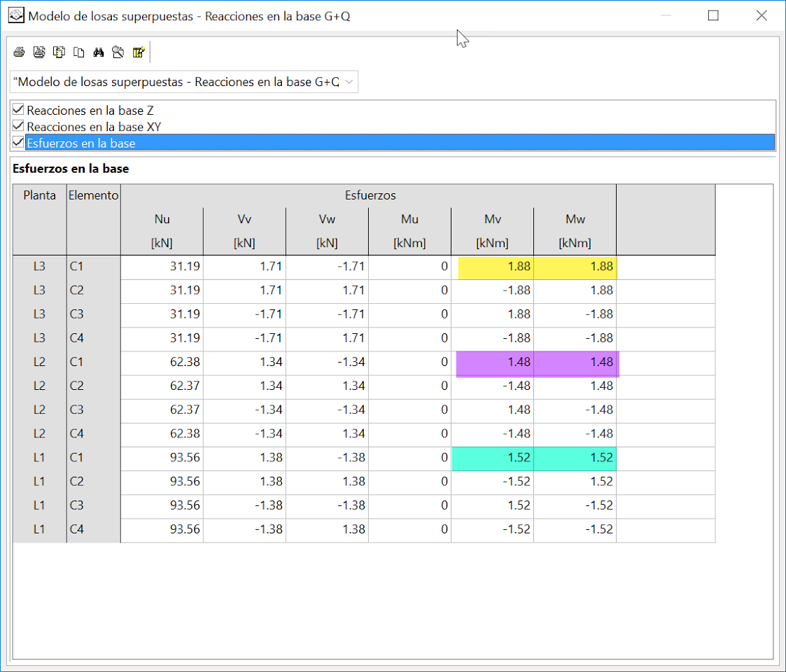
Task: Click the copy pages icon
Action: (78, 52)
